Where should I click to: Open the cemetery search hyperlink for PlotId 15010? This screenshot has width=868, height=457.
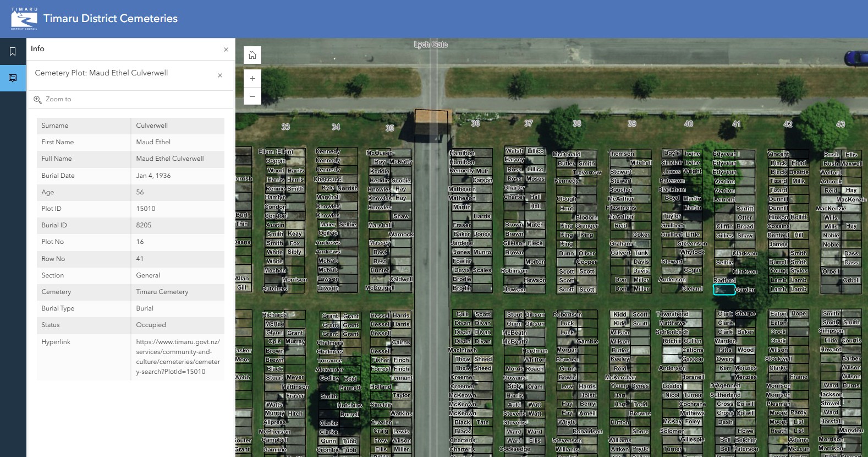point(178,357)
